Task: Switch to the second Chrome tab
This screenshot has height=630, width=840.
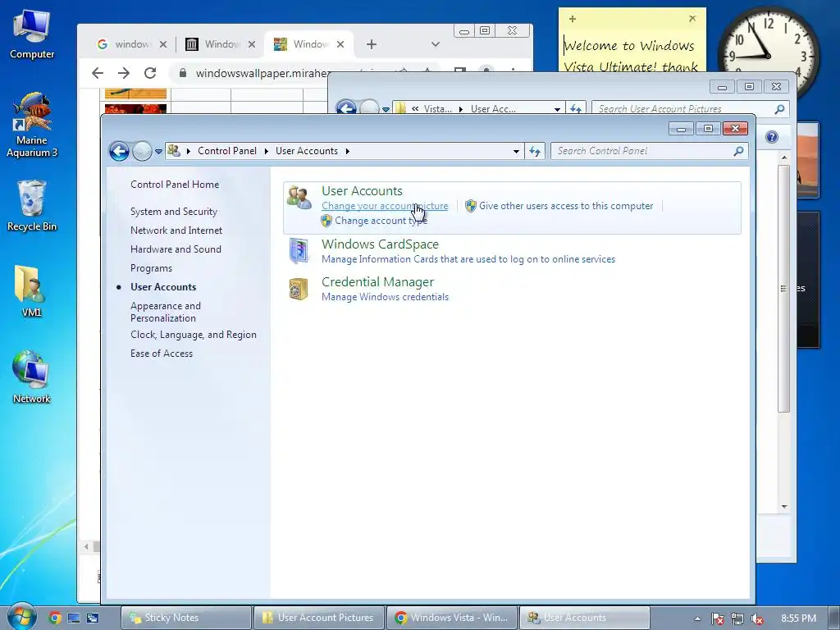Action: click(x=220, y=44)
